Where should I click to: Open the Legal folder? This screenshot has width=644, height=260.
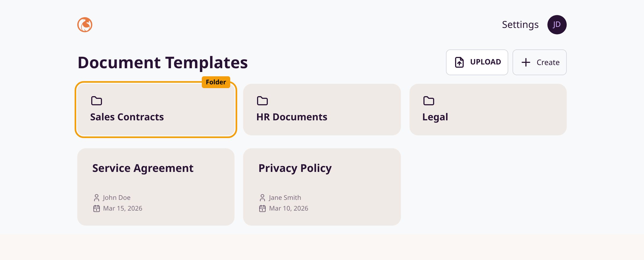[488, 110]
